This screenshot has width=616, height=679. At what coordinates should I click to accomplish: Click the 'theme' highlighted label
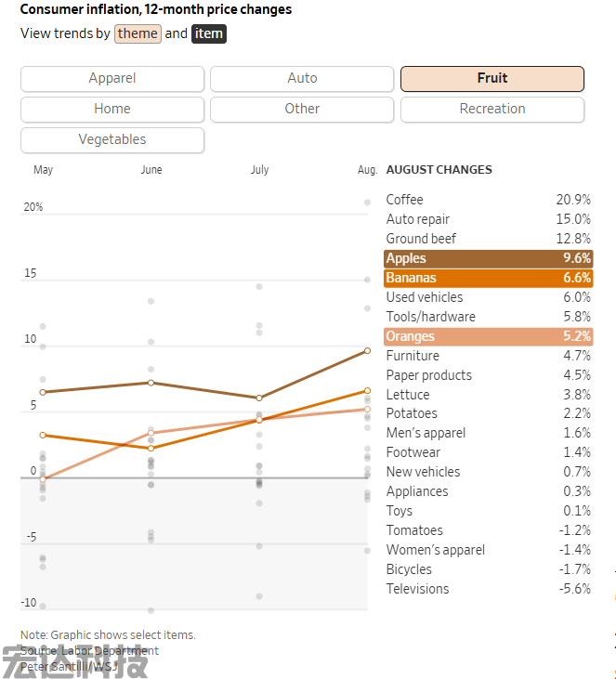138,34
